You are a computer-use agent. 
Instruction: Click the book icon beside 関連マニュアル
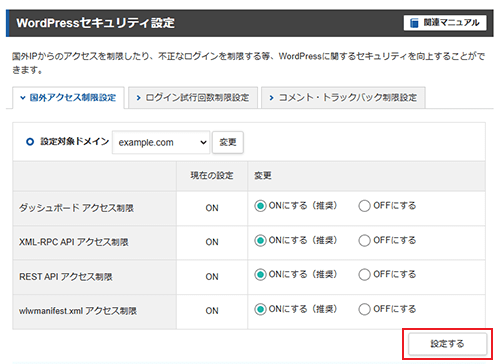414,23
